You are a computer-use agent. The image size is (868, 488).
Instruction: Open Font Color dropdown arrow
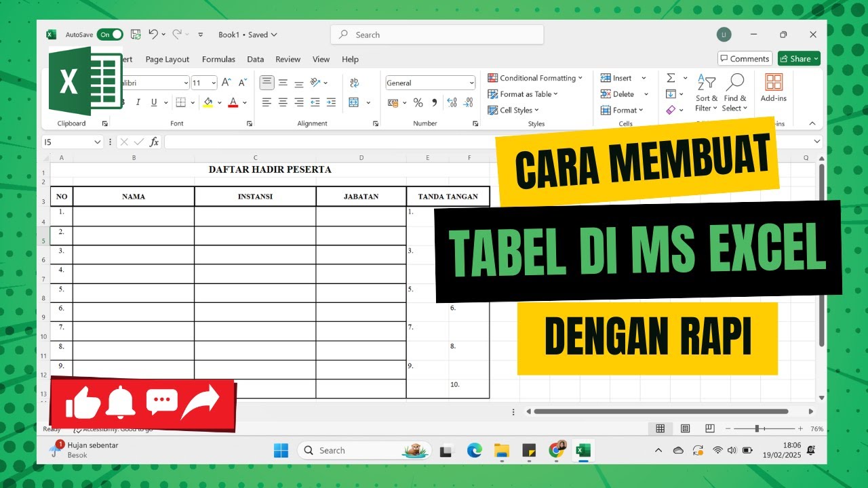click(245, 102)
